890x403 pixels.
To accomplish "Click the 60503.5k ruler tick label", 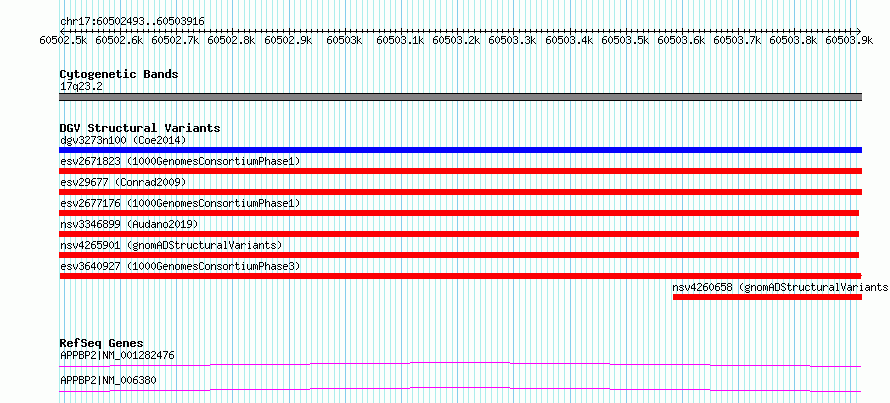I will click(x=625, y=40).
